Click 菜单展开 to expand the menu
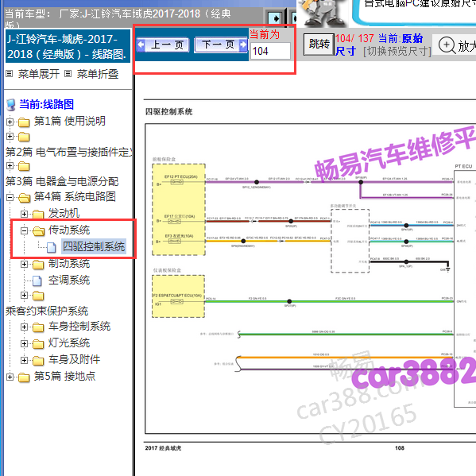The height and width of the screenshot is (476, 476). 39,74
